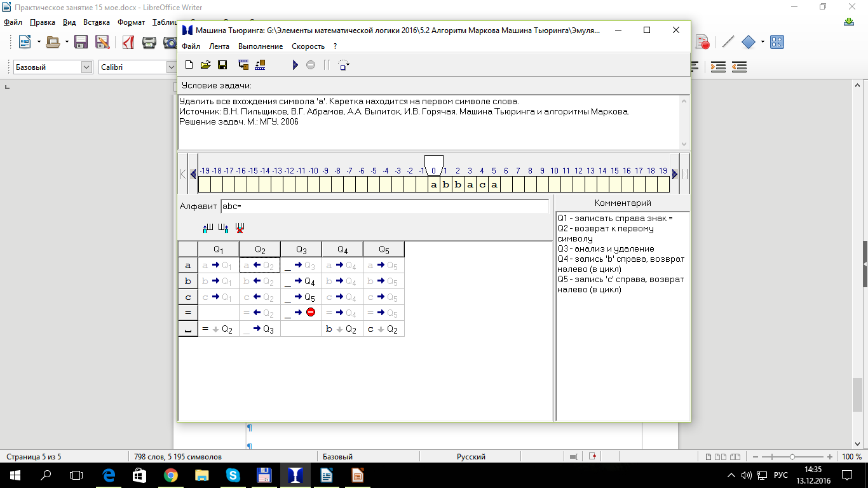The image size is (868, 488).
Task: Shift the tape view left by one cell
Action: point(193,174)
